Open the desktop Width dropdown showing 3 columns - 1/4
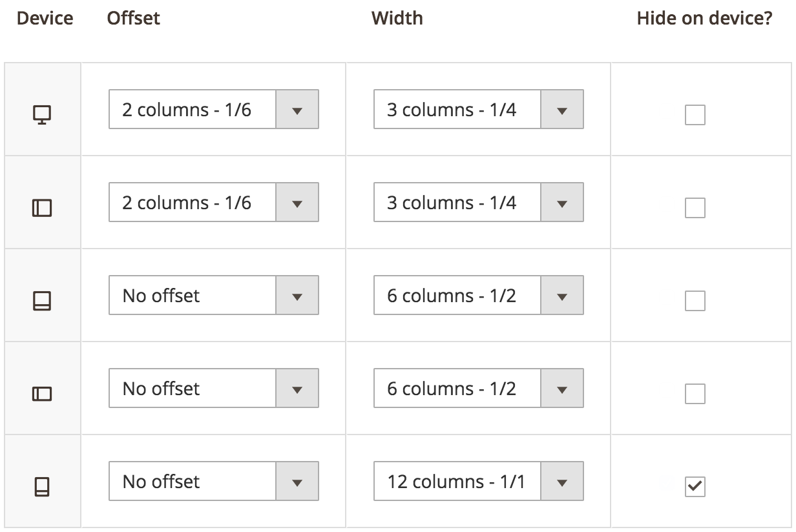Screen dimensions: 796x532 tap(479, 109)
